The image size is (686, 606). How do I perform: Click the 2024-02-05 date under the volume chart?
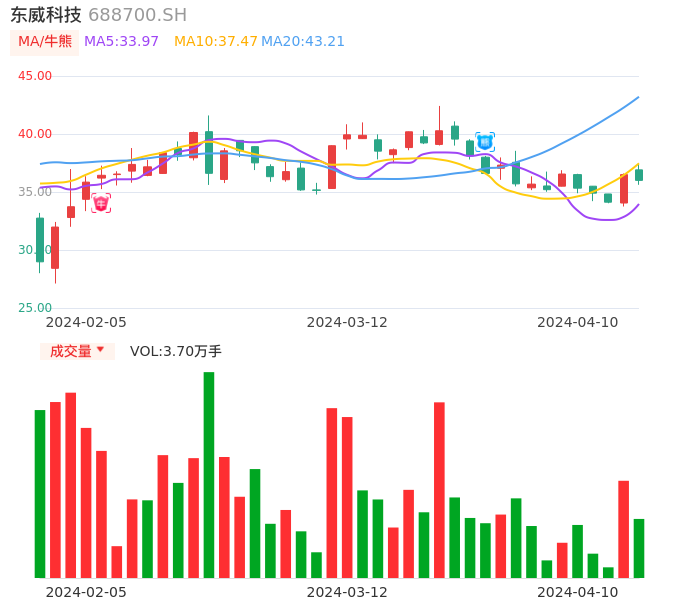click(x=86, y=593)
